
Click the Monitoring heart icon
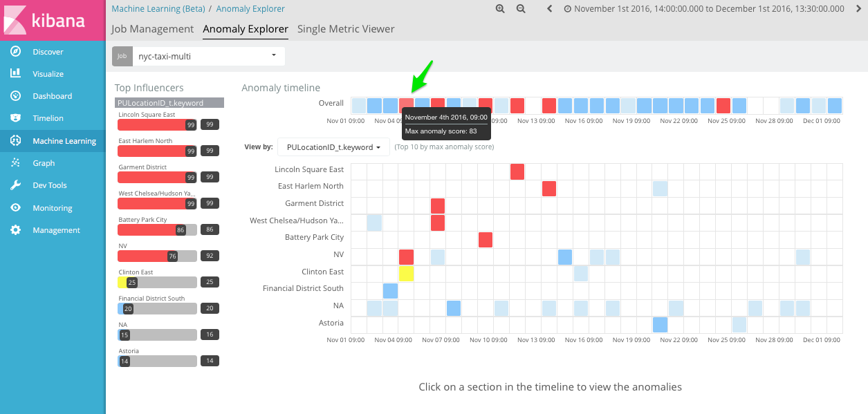click(15, 207)
